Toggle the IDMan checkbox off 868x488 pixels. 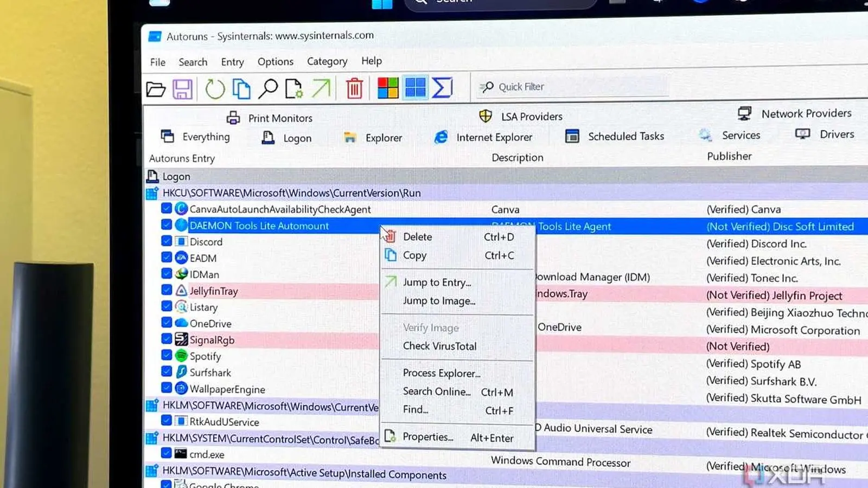(167, 273)
